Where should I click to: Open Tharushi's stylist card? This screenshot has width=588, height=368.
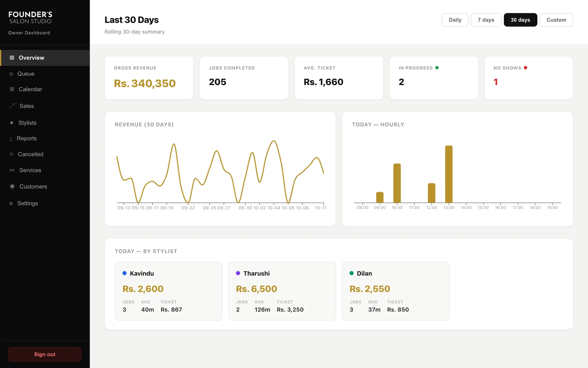(x=282, y=291)
